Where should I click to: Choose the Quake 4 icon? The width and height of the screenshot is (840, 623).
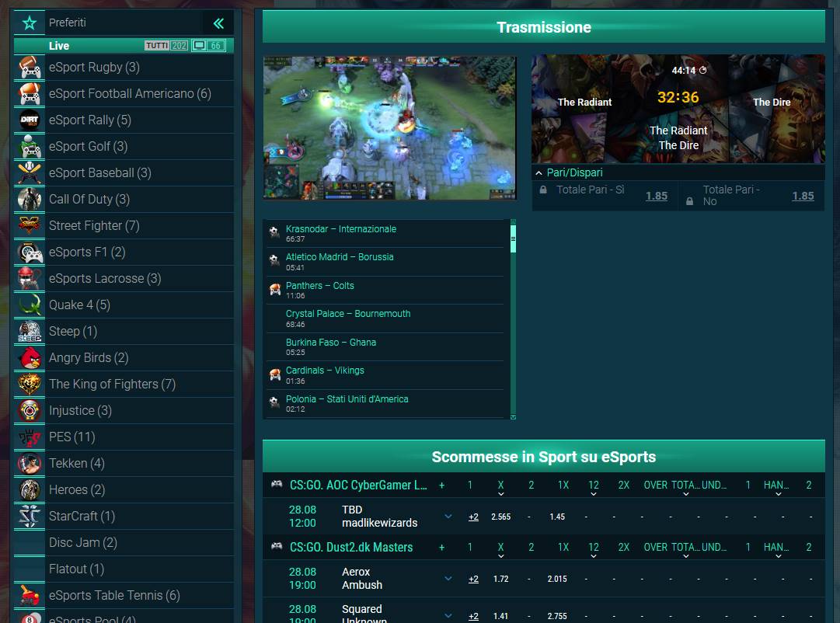point(30,305)
